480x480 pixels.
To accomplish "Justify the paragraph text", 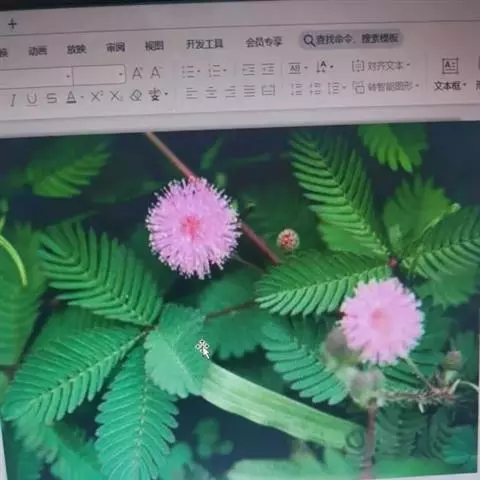I will [249, 91].
